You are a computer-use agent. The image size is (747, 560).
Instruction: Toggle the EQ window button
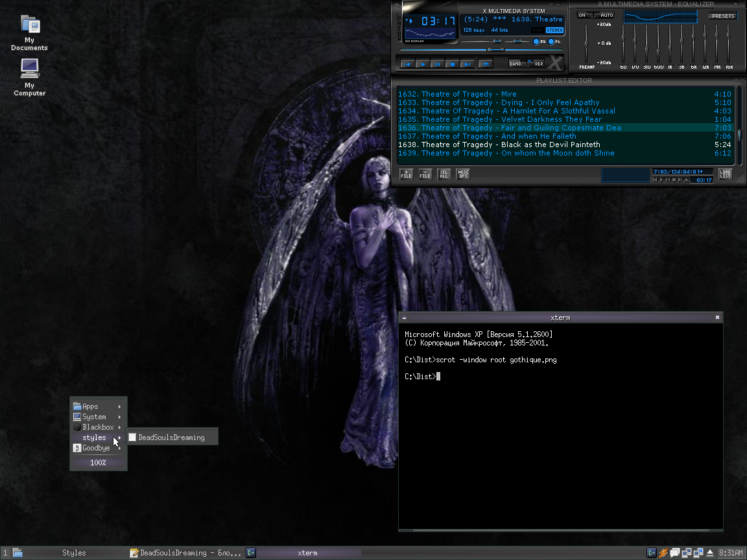click(539, 41)
